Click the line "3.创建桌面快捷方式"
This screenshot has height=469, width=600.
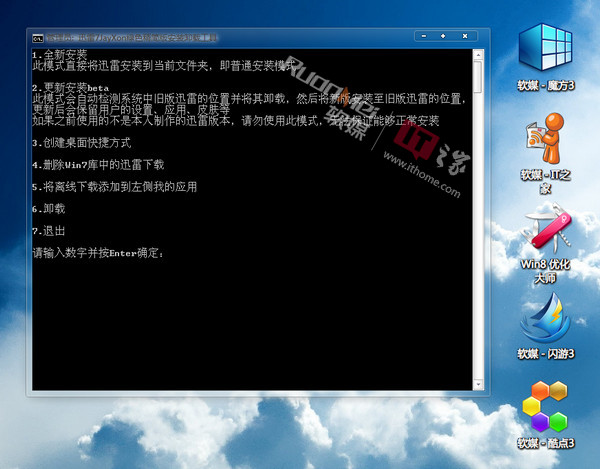(82, 143)
